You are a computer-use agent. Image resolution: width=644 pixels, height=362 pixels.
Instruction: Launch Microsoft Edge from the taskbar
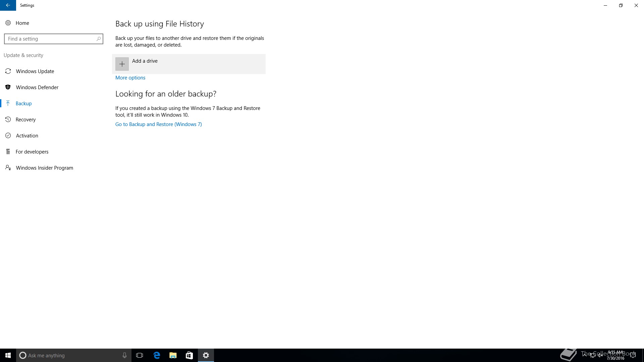point(157,355)
